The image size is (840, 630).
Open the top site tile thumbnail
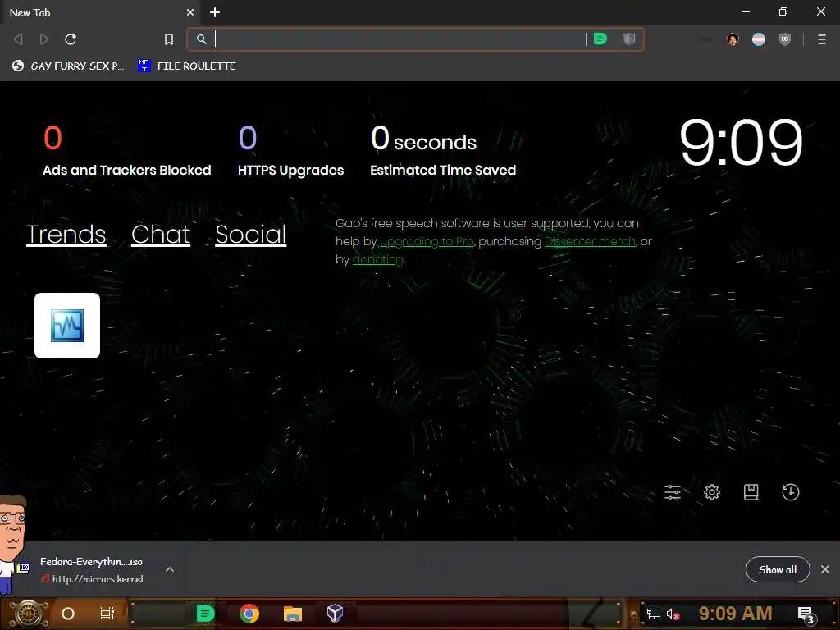tap(67, 325)
